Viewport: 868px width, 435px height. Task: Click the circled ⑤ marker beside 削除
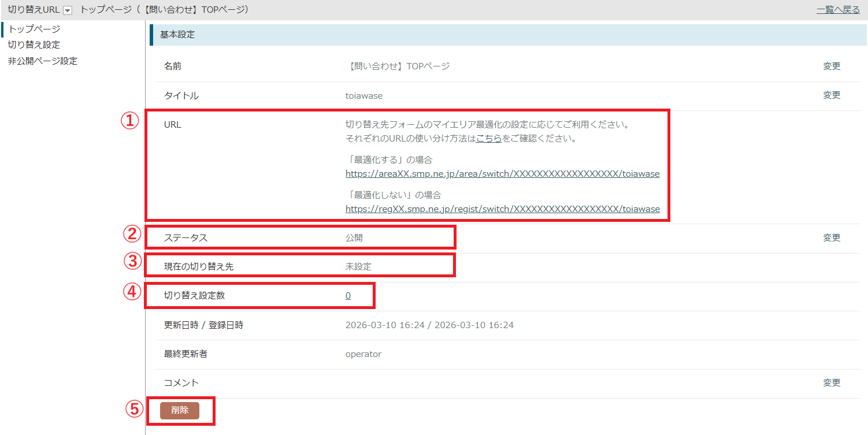(134, 409)
